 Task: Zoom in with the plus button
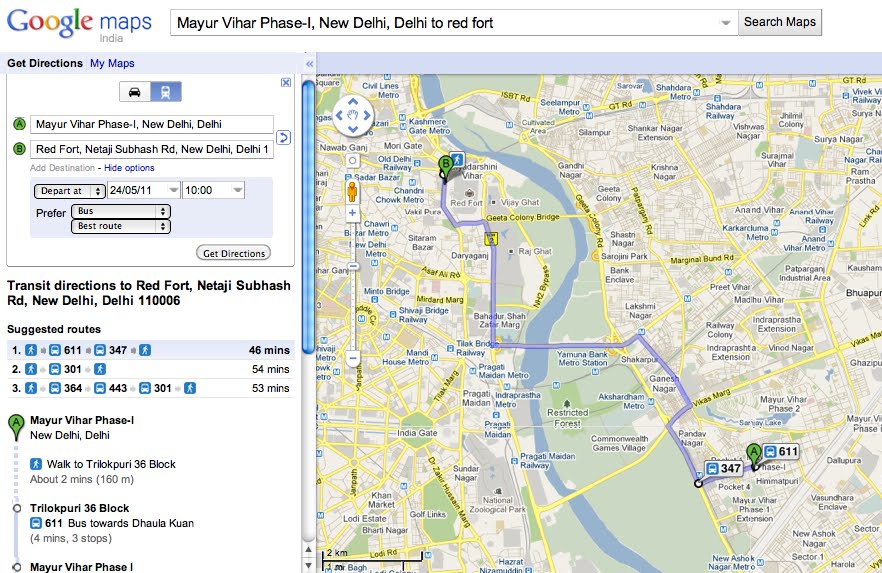click(352, 213)
